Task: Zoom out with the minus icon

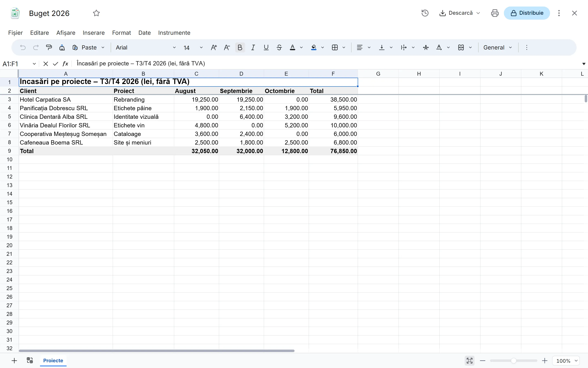Action: click(483, 361)
